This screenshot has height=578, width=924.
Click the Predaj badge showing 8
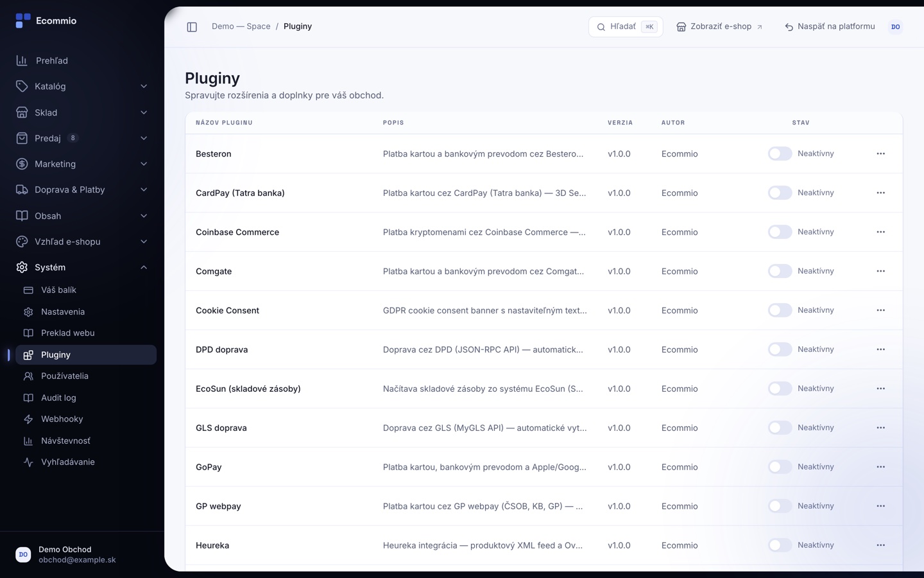[73, 138]
